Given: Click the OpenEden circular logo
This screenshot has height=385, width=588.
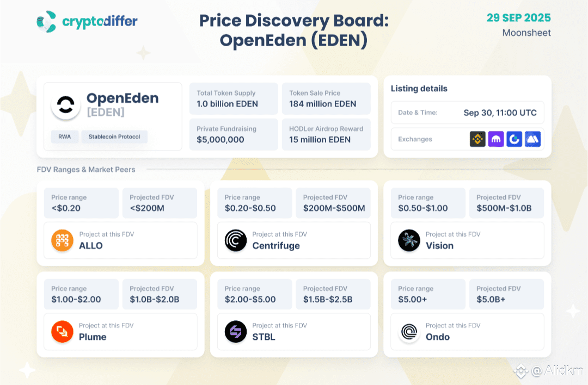Looking at the screenshot, I should coord(66,105).
